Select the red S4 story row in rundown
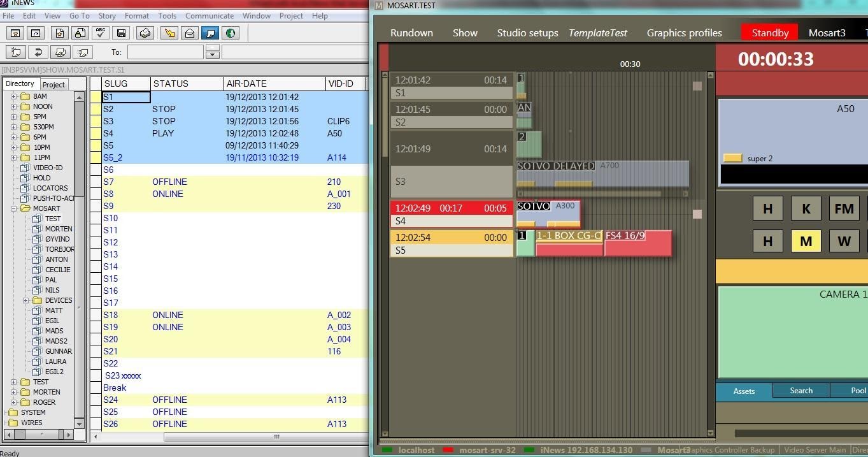This screenshot has height=457, width=868. click(x=451, y=214)
